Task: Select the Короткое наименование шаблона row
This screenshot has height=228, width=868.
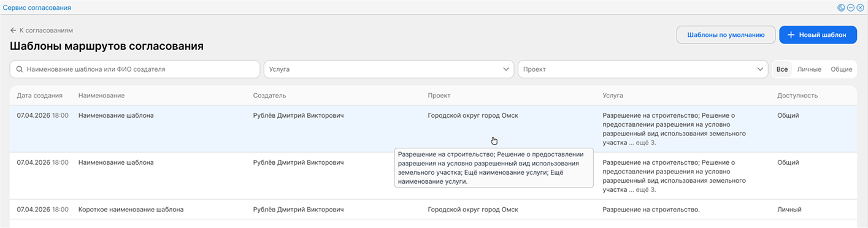Action: point(433,210)
